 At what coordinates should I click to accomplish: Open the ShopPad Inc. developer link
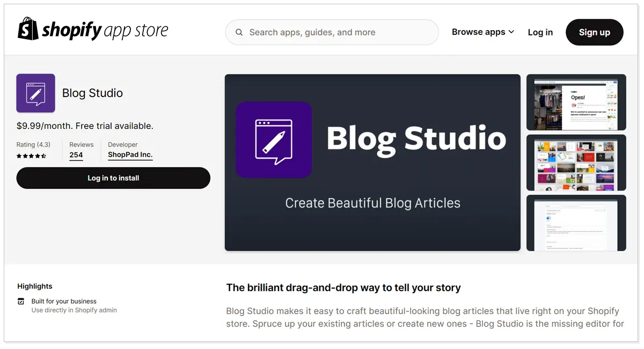[x=130, y=155]
